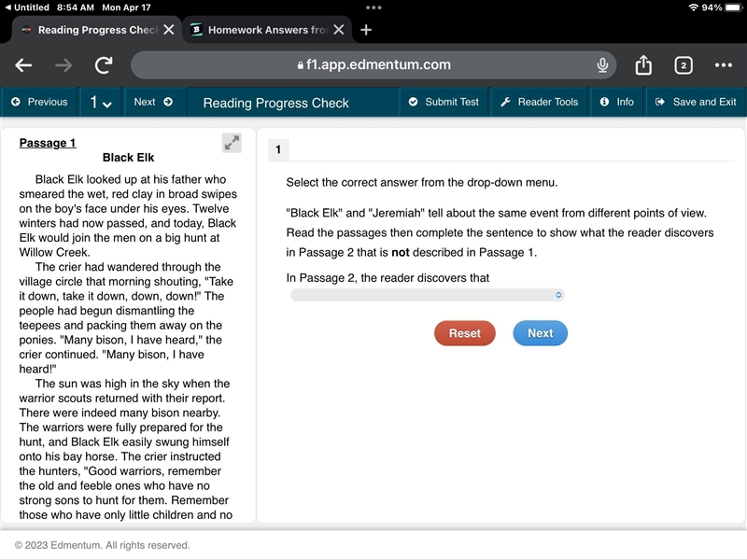Image resolution: width=747 pixels, height=560 pixels.
Task: Click the Edmentum copyright footer text
Action: click(103, 545)
